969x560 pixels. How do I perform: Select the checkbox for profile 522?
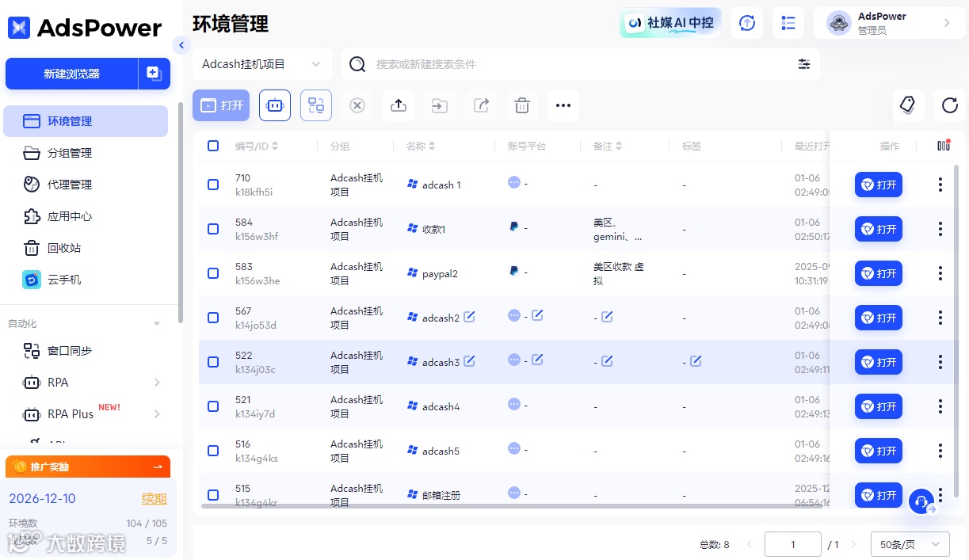[x=213, y=362]
